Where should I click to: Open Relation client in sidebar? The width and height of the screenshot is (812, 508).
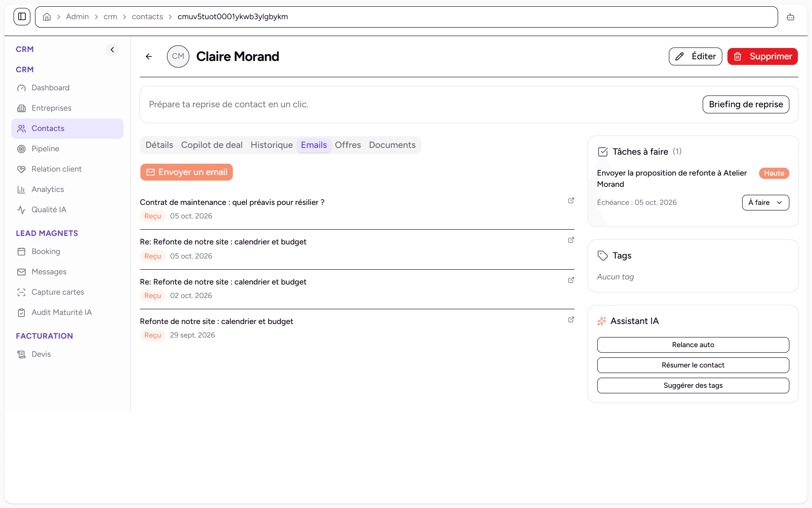(x=67, y=169)
